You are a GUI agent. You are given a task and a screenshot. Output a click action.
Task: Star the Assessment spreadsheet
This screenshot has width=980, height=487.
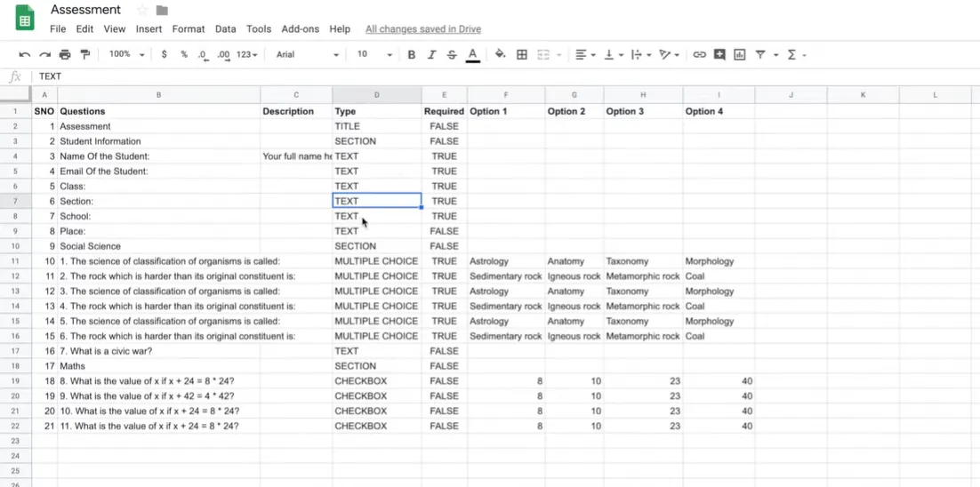click(x=142, y=11)
